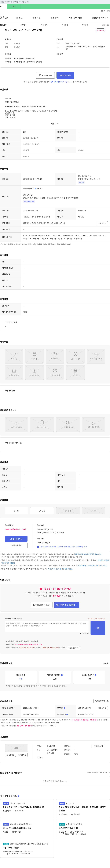The height and width of the screenshot is (868, 110).
Task: Click the 메일로 질문하기 button
Action: [x=73, y=648]
